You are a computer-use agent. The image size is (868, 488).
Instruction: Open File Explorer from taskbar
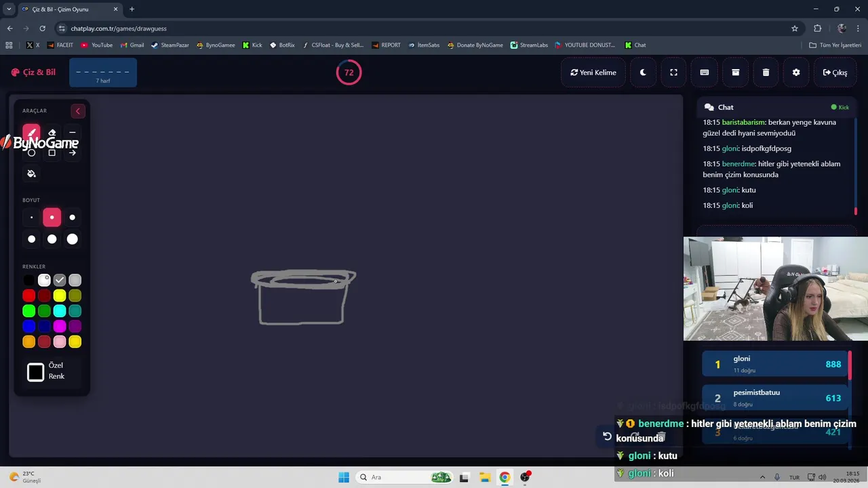[484, 477]
